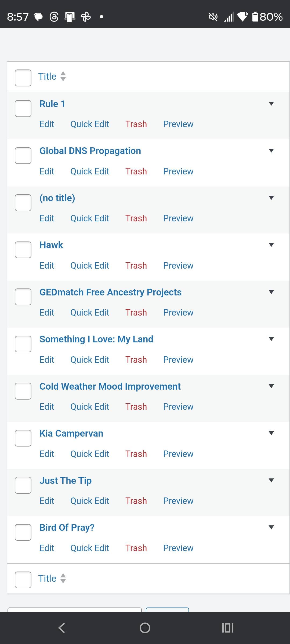Open the (no title) post

click(x=57, y=198)
